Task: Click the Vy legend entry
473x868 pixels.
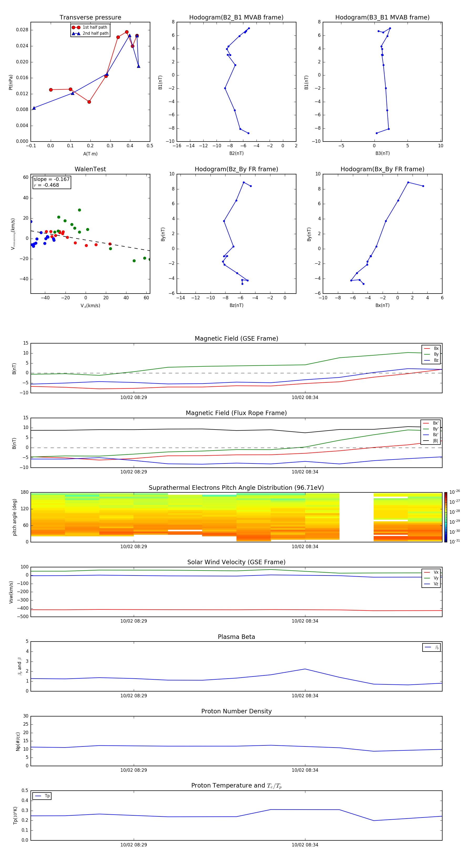Action: point(431,578)
